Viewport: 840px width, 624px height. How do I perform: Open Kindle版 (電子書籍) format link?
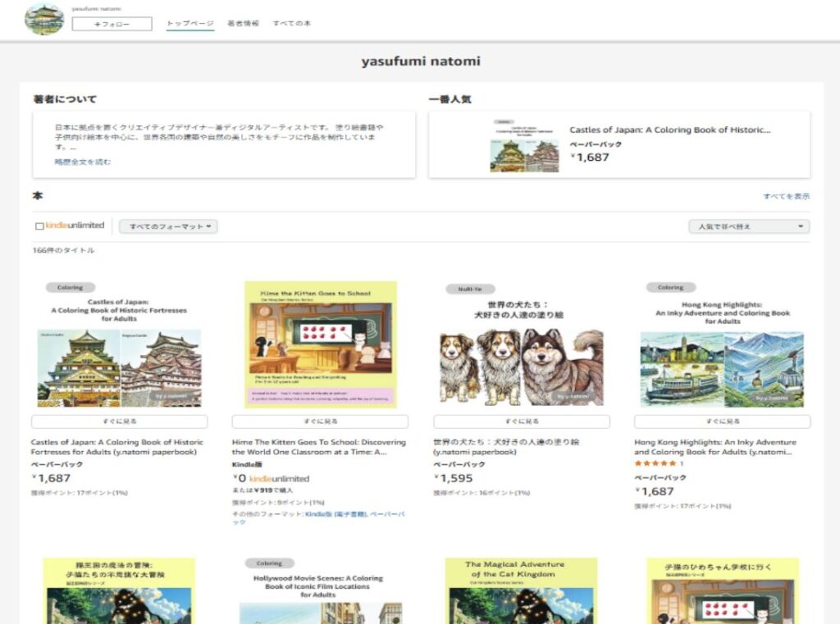(x=335, y=513)
